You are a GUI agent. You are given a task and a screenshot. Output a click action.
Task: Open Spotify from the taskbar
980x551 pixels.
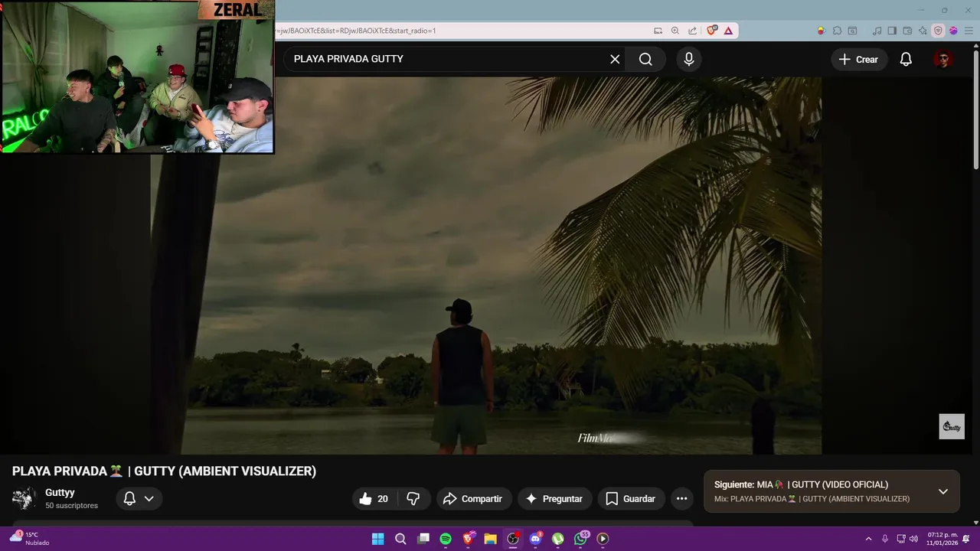(446, 539)
